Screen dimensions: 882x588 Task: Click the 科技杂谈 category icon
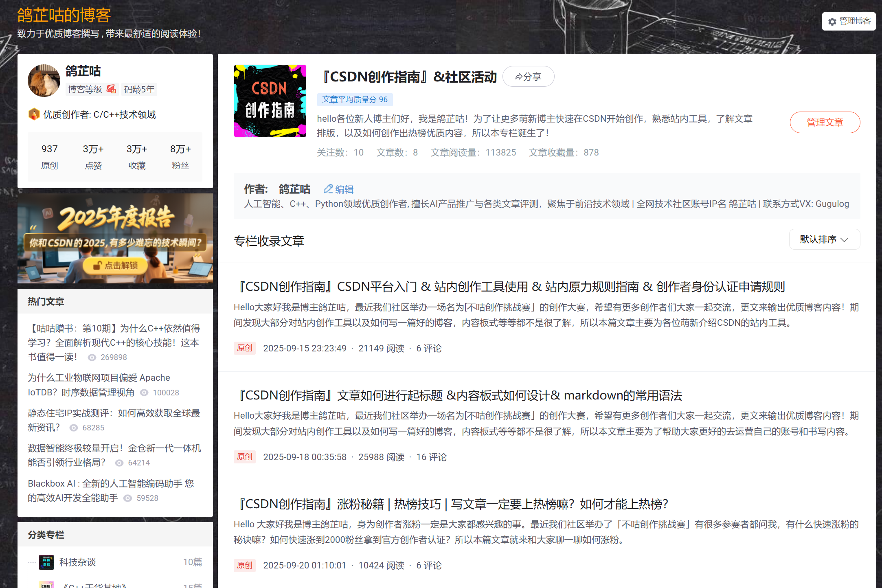[x=46, y=562]
